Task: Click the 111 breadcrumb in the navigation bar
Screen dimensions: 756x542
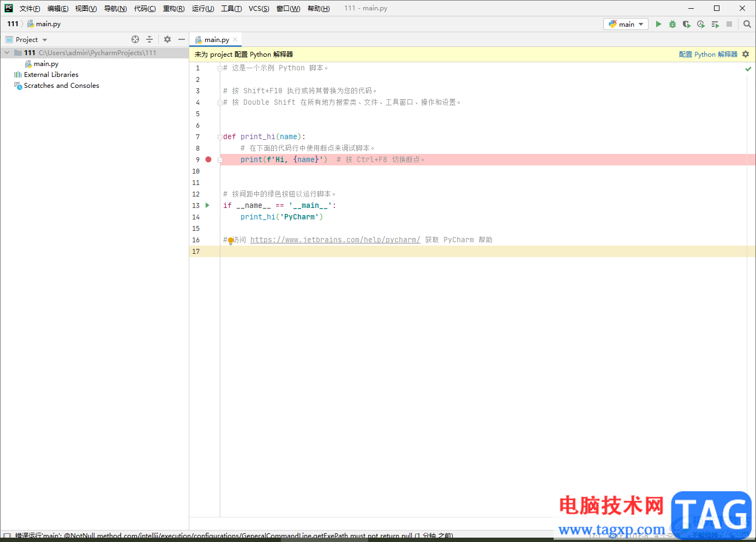Action: pyautogui.click(x=13, y=24)
